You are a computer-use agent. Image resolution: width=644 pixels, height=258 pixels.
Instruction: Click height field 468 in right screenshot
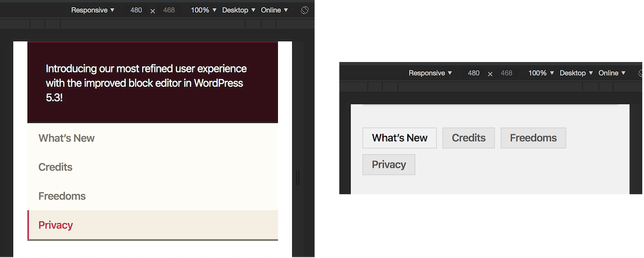point(506,73)
